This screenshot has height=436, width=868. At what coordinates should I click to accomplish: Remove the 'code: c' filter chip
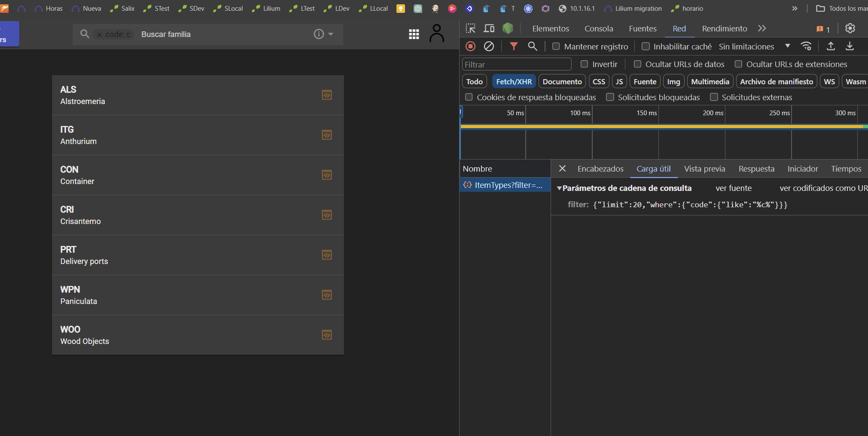tap(100, 34)
